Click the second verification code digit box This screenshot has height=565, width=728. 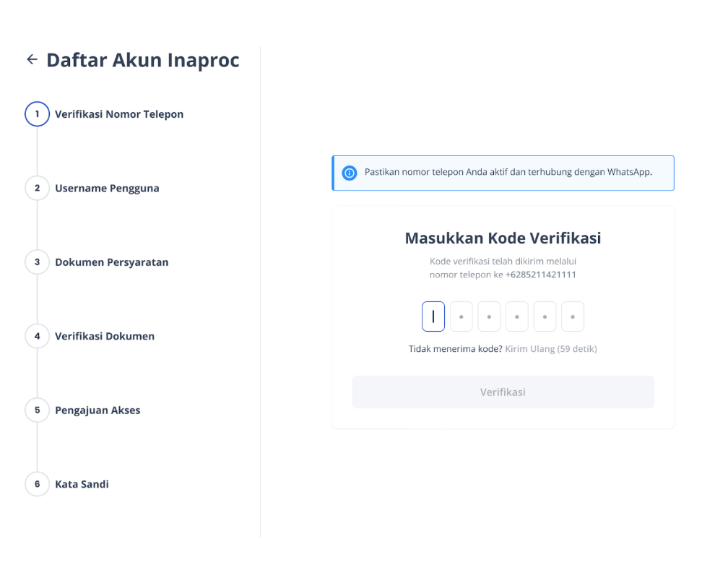(x=461, y=316)
